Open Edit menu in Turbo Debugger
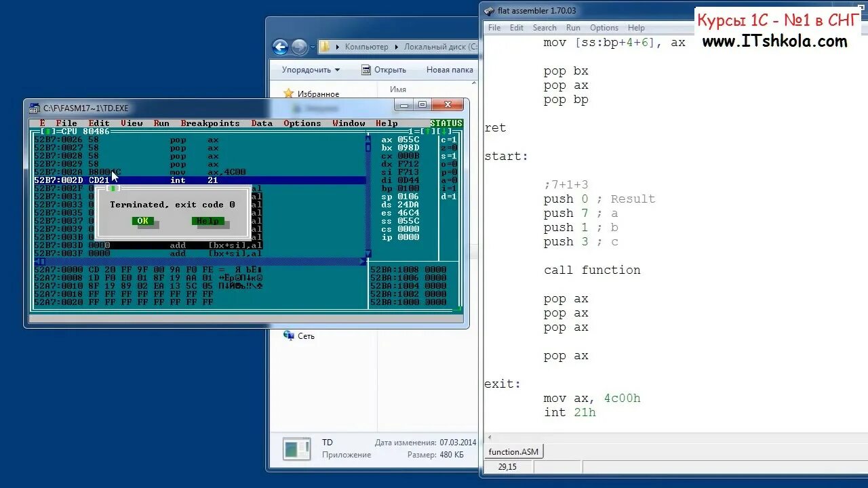Image resolution: width=868 pixels, height=488 pixels. (x=99, y=123)
